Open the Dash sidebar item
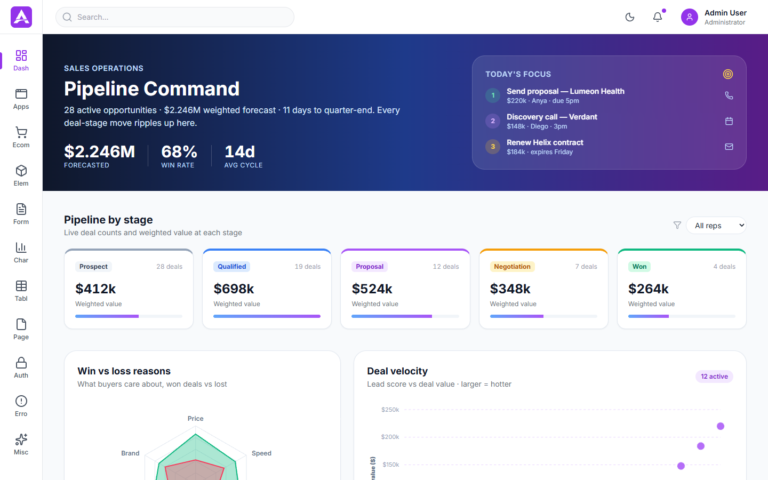The height and width of the screenshot is (480, 768). (21, 61)
